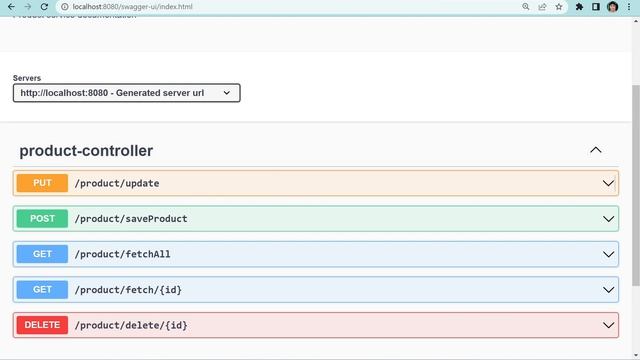The width and height of the screenshot is (640, 360).
Task: Click the /product/fetchAll path text
Action: pyautogui.click(x=122, y=254)
